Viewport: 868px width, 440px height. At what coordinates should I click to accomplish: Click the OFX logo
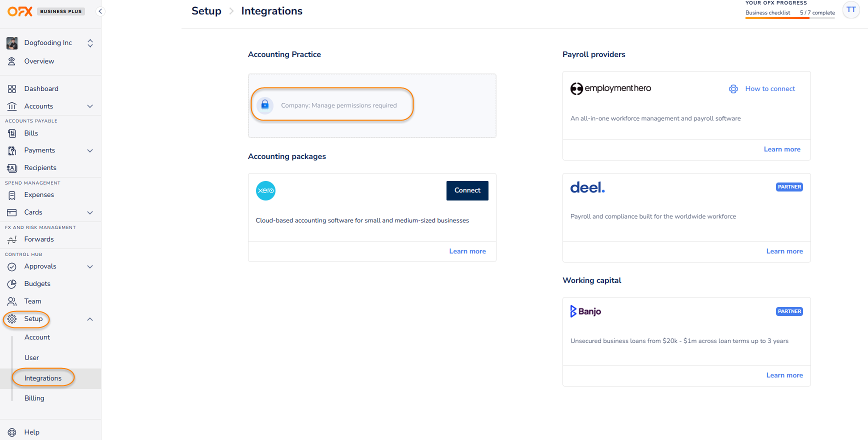point(20,11)
